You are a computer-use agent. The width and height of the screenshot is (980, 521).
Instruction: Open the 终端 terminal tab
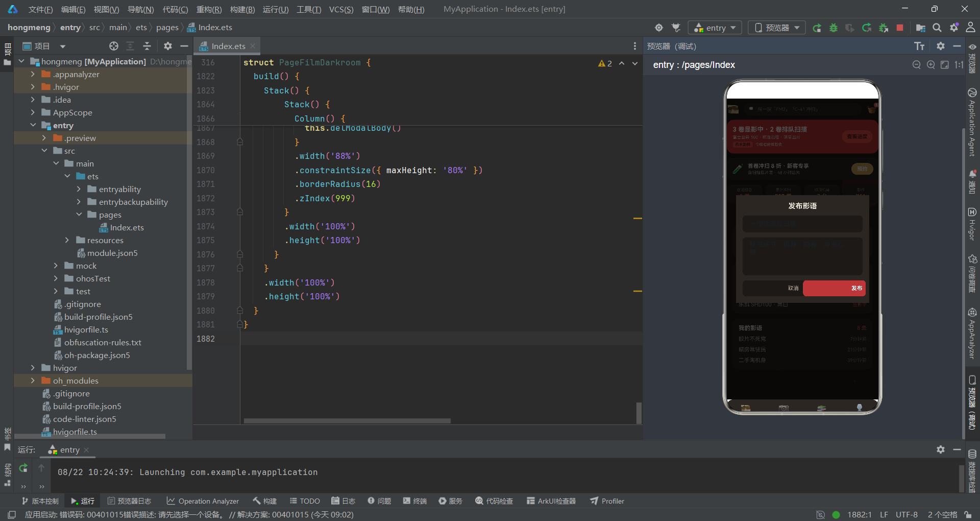[414, 501]
